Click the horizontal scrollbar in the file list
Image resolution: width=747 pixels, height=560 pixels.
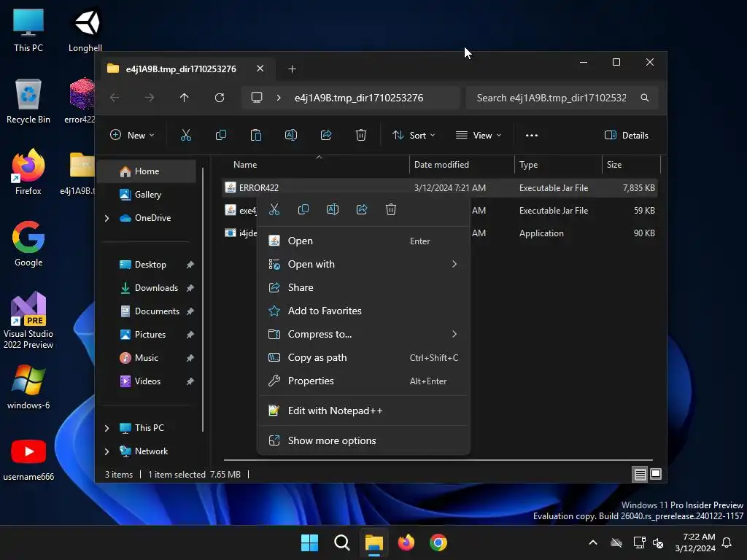(438, 460)
